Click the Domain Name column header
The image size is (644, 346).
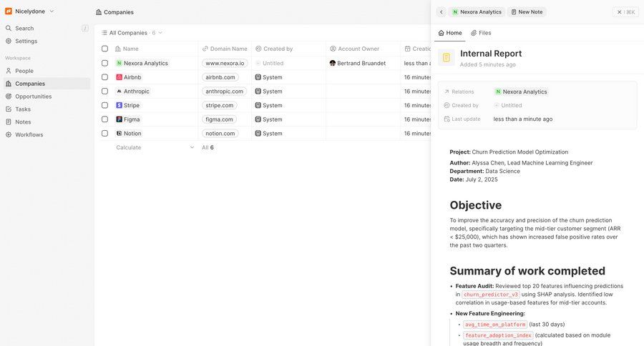225,49
